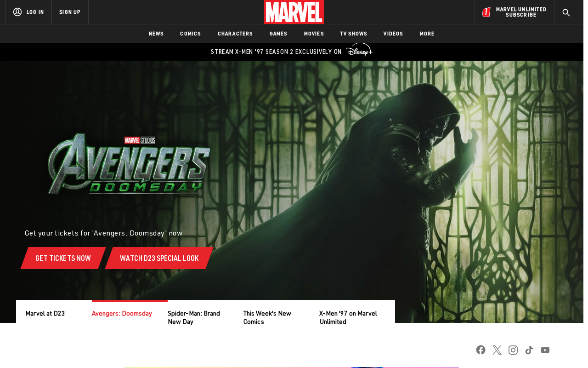The width and height of the screenshot is (588, 368).
Task: Select the Marvel at D23 tab
Action: [x=45, y=313]
